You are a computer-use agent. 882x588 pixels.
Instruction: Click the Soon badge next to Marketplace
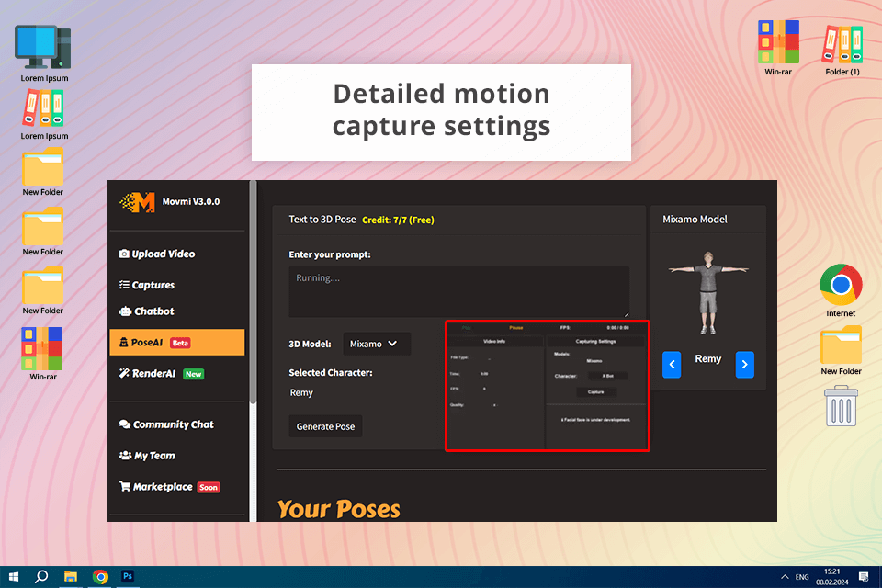point(209,487)
